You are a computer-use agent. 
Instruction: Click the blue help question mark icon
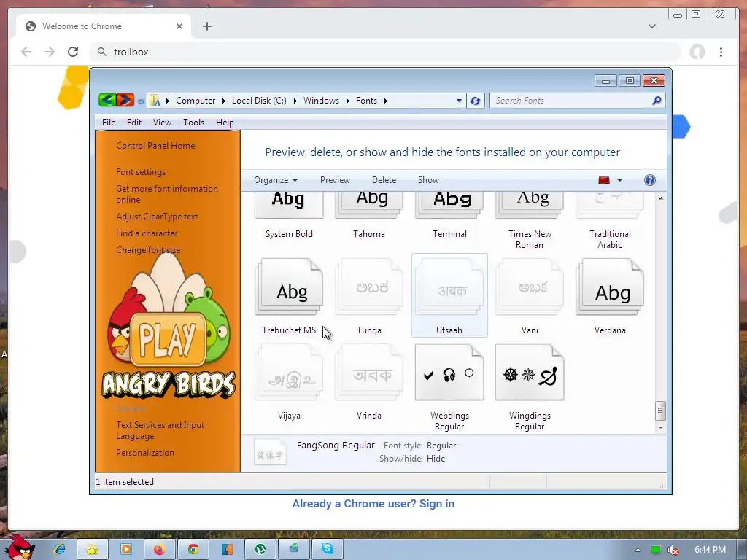[650, 180]
